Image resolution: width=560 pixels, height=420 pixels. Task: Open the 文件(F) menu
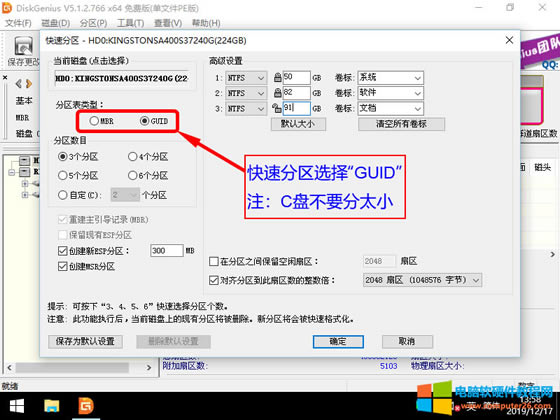(18, 23)
